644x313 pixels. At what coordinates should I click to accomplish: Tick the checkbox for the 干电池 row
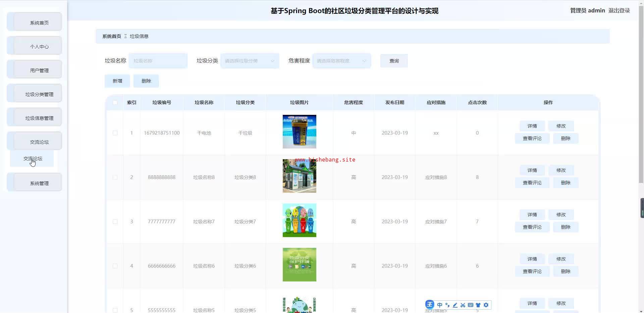115,133
